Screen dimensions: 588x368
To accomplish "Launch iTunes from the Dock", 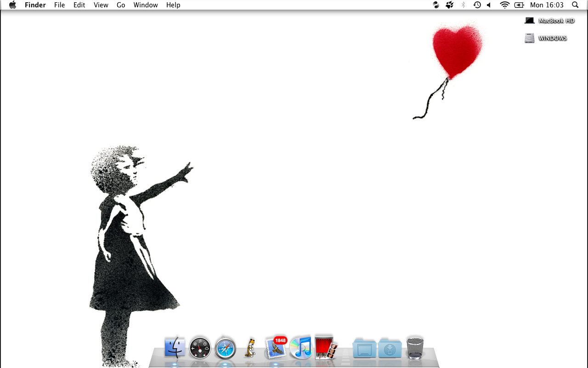I will coord(300,347).
